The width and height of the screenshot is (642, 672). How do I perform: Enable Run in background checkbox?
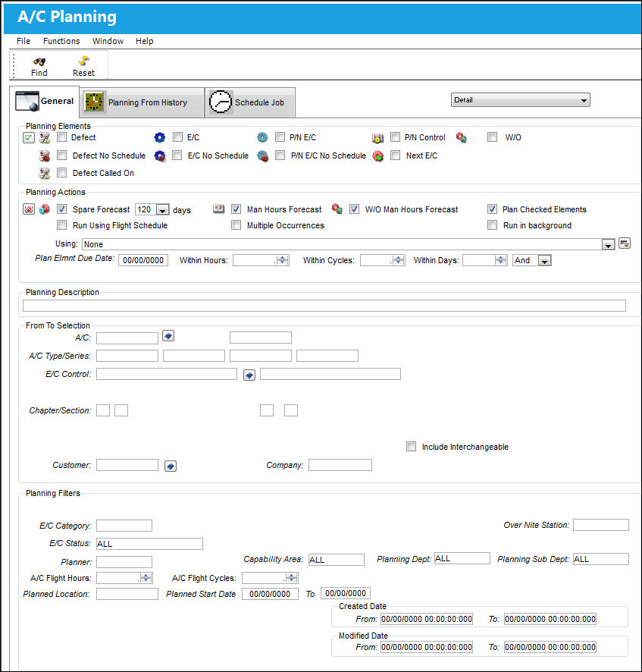[493, 225]
